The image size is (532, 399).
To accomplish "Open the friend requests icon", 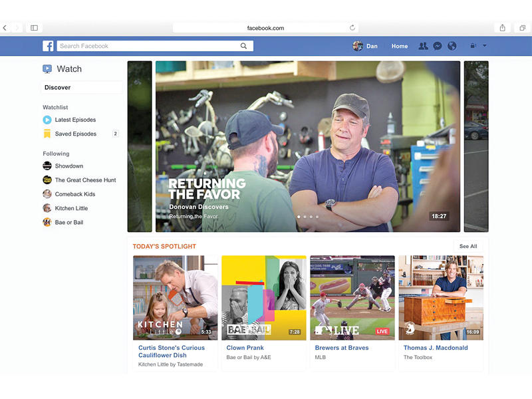I will (423, 46).
